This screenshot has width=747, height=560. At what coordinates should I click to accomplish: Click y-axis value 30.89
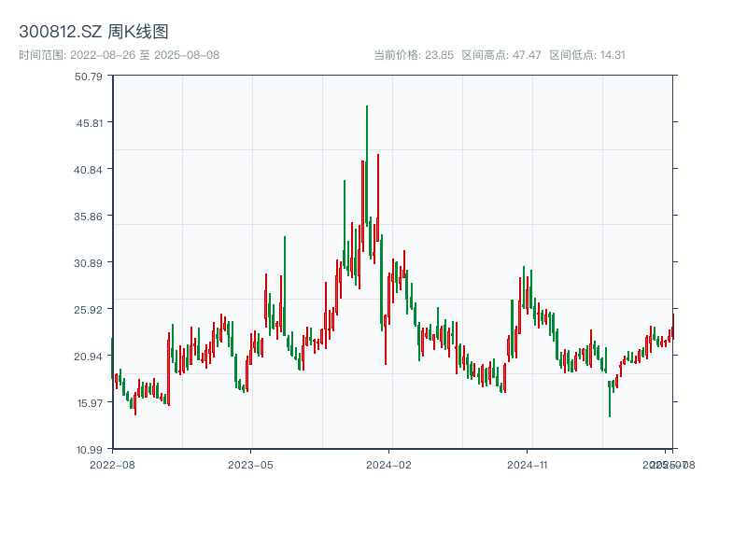coord(88,263)
